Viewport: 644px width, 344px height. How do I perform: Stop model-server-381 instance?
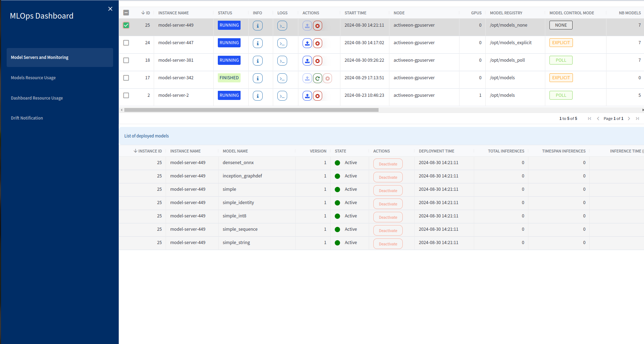(318, 61)
